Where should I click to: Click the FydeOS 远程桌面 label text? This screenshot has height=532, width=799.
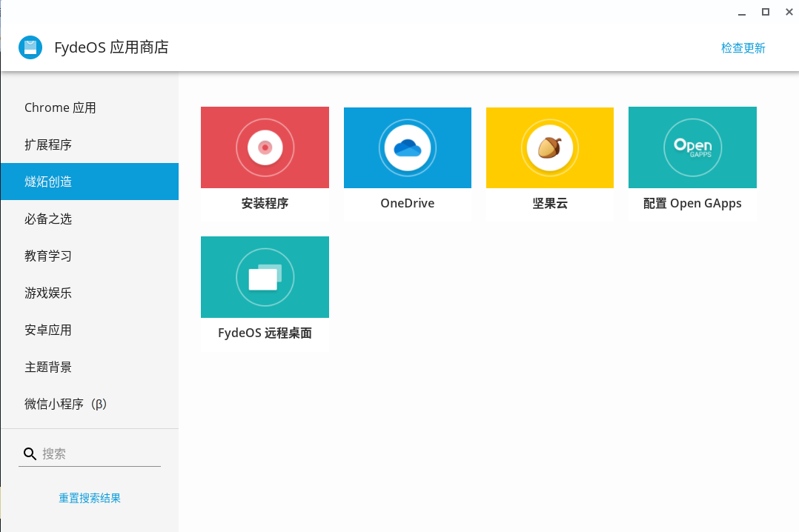click(265, 333)
